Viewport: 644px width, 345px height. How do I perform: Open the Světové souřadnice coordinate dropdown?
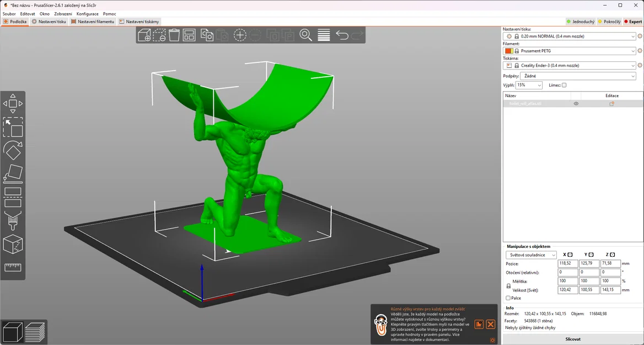click(531, 255)
